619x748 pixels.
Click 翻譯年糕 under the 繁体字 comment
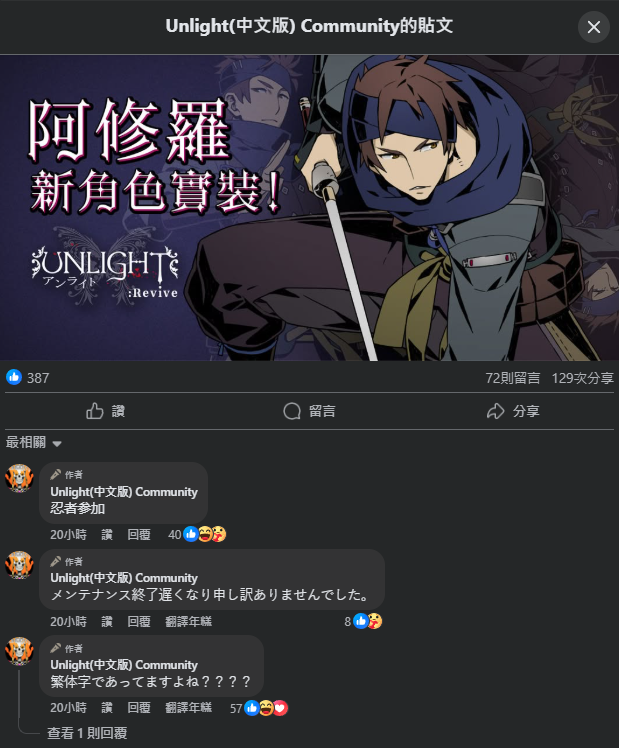(x=188, y=707)
